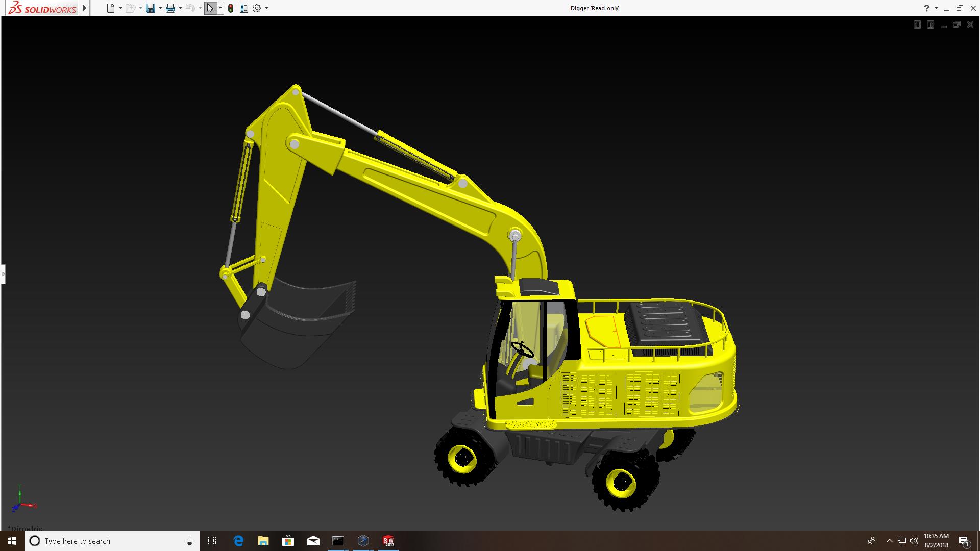Click the grayed-out Open file icon
This screenshot has width=980, height=551.
(130, 8)
